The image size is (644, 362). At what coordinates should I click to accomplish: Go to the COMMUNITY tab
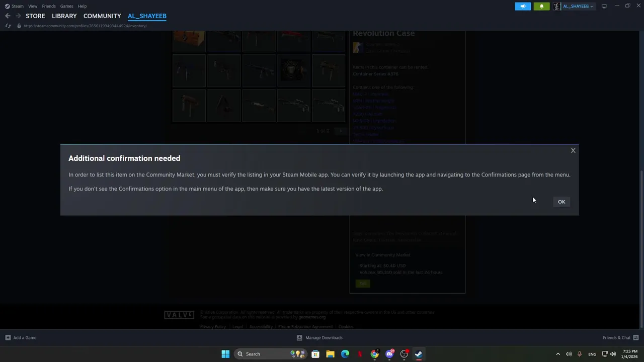(x=102, y=16)
